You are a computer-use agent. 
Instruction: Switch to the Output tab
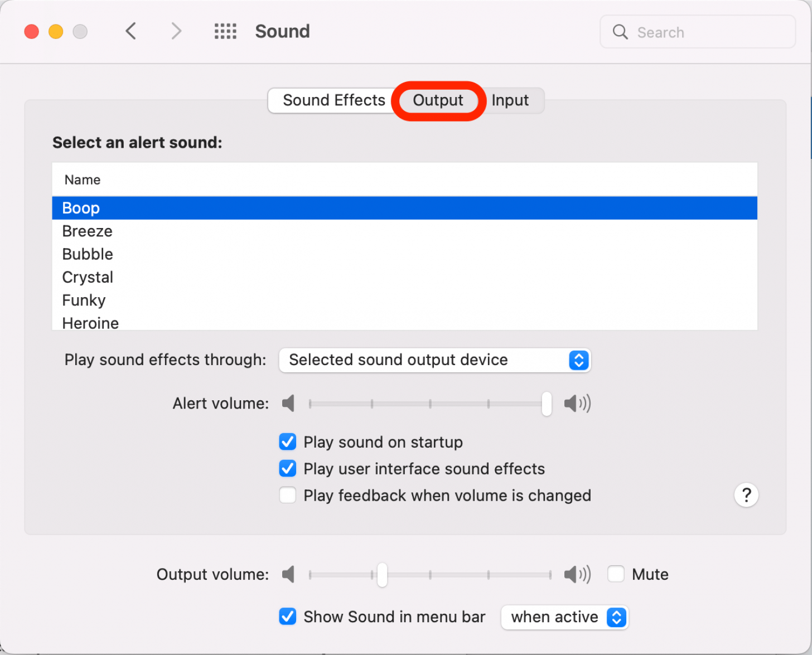pos(438,100)
